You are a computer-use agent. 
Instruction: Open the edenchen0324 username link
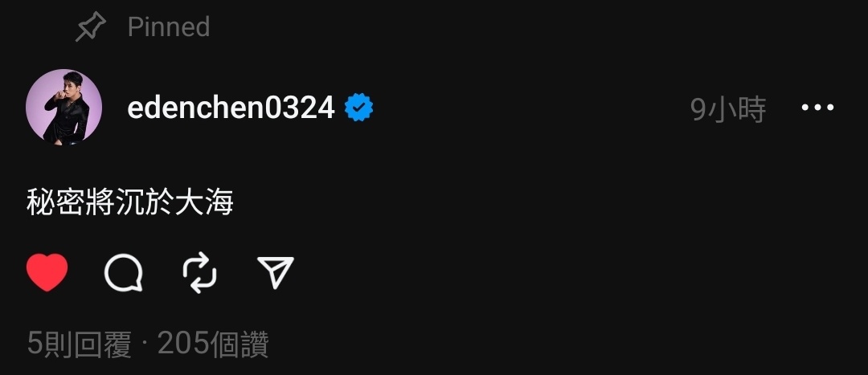(231, 108)
